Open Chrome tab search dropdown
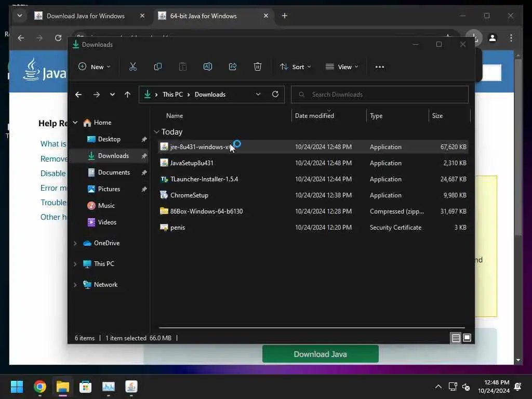 point(20,16)
